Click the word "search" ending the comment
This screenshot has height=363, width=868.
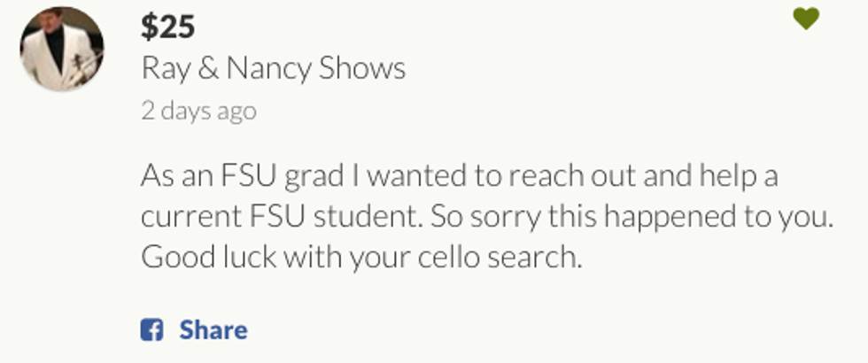(x=536, y=258)
